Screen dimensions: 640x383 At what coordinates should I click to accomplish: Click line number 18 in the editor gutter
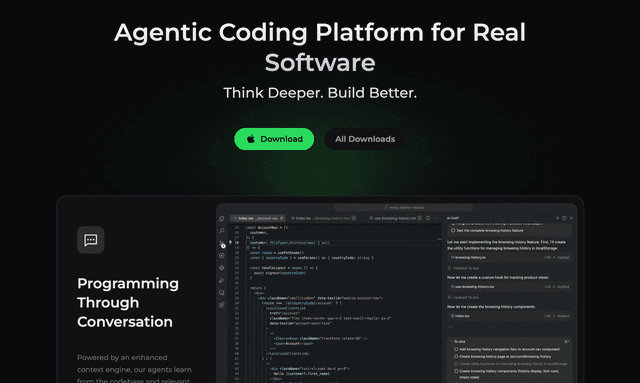[x=237, y=243]
